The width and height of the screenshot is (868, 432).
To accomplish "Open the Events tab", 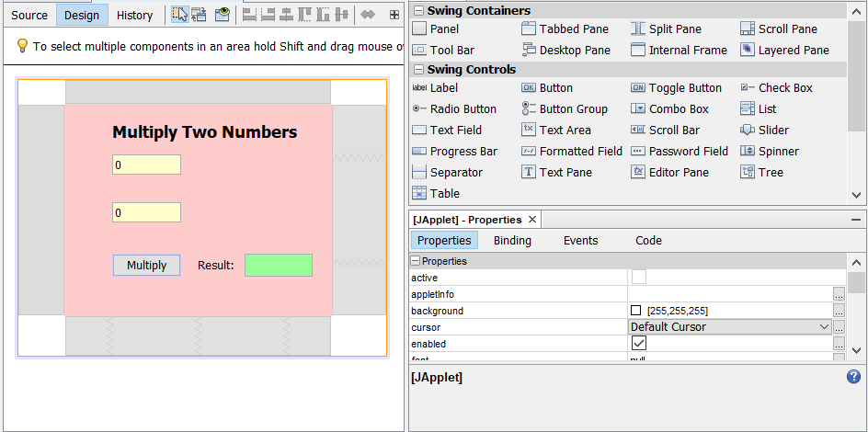I will click(581, 241).
